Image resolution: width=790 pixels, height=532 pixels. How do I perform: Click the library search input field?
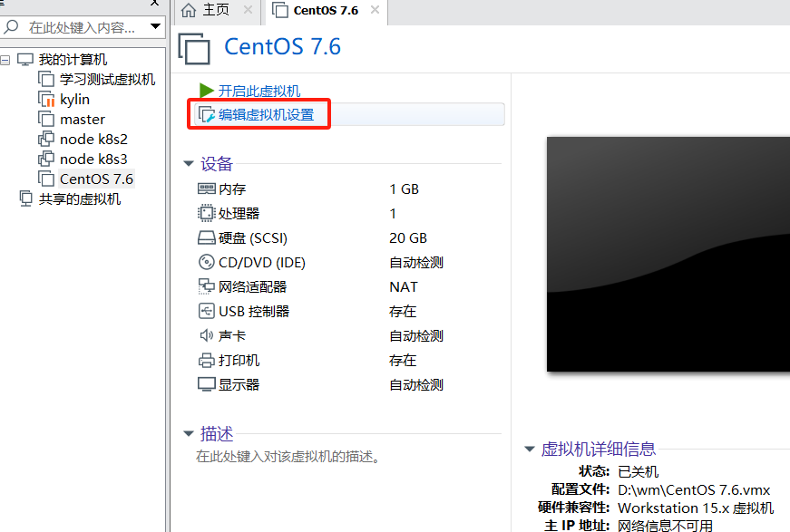click(83, 26)
